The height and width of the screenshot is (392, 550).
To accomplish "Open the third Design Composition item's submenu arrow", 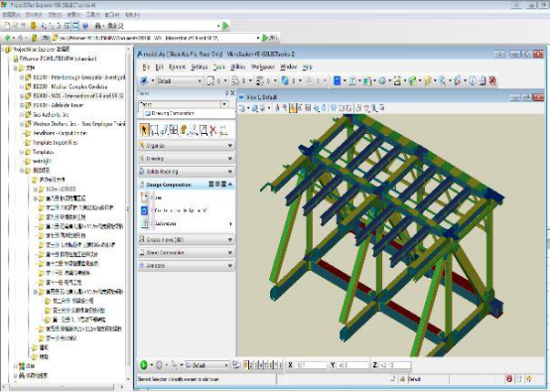I will tap(230, 223).
